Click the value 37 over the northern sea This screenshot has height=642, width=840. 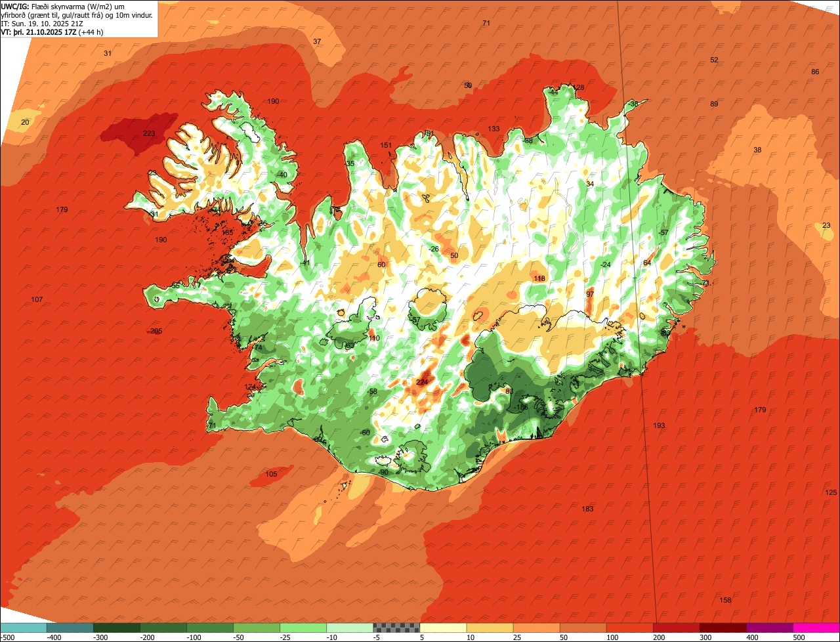tap(317, 41)
